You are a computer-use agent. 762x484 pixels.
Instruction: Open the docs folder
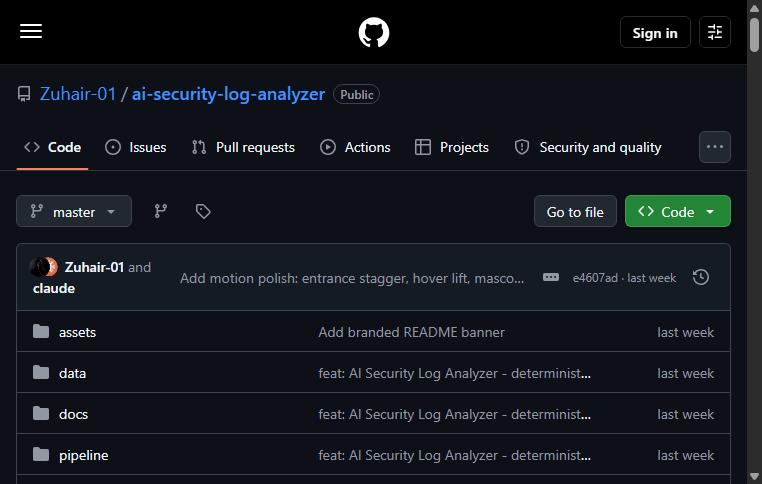[x=73, y=415]
